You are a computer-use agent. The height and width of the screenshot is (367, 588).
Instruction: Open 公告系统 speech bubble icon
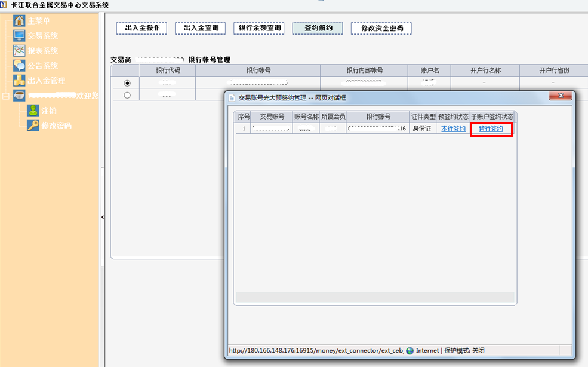[19, 66]
